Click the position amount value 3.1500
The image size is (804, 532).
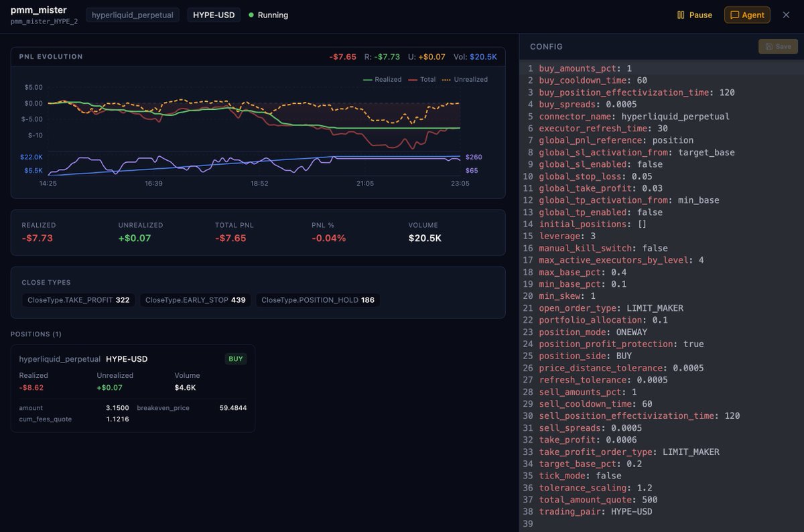117,408
